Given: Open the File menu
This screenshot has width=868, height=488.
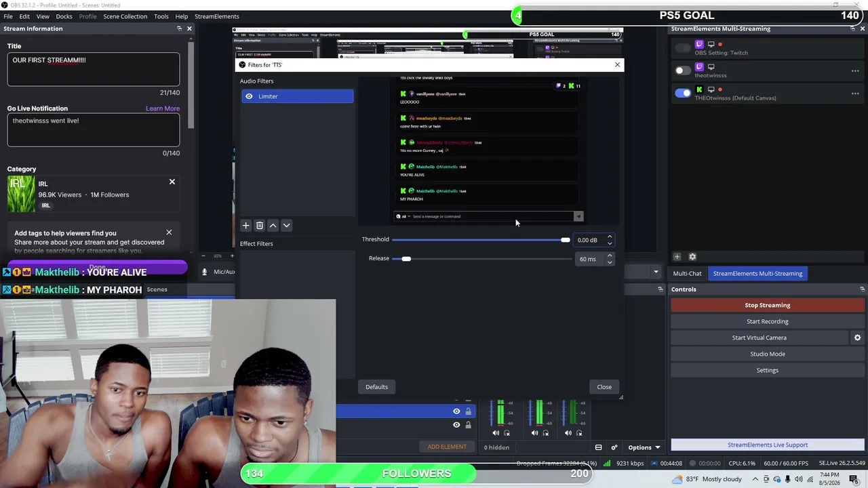Looking at the screenshot, I should [x=8, y=16].
